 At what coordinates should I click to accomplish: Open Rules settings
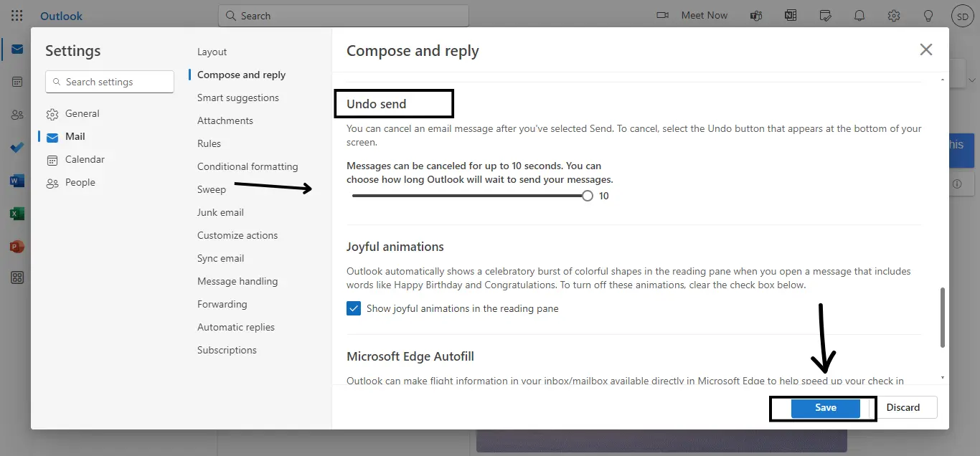(209, 143)
